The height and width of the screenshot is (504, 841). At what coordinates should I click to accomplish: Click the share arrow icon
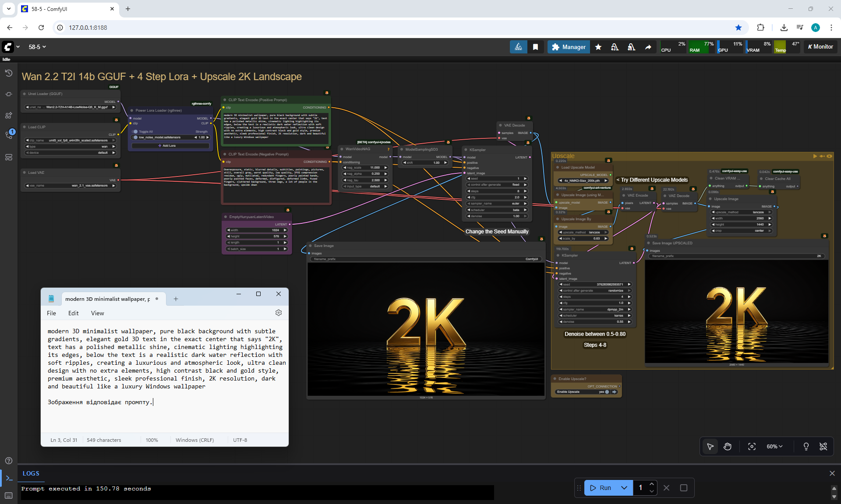(x=648, y=47)
